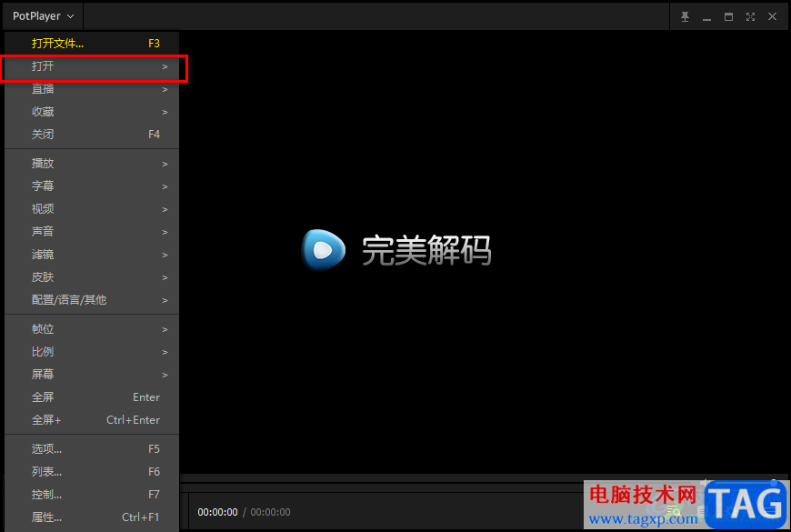Viewport: 791px width, 532px height.
Task: Open 选项... preferences entry
Action: [x=92, y=449]
